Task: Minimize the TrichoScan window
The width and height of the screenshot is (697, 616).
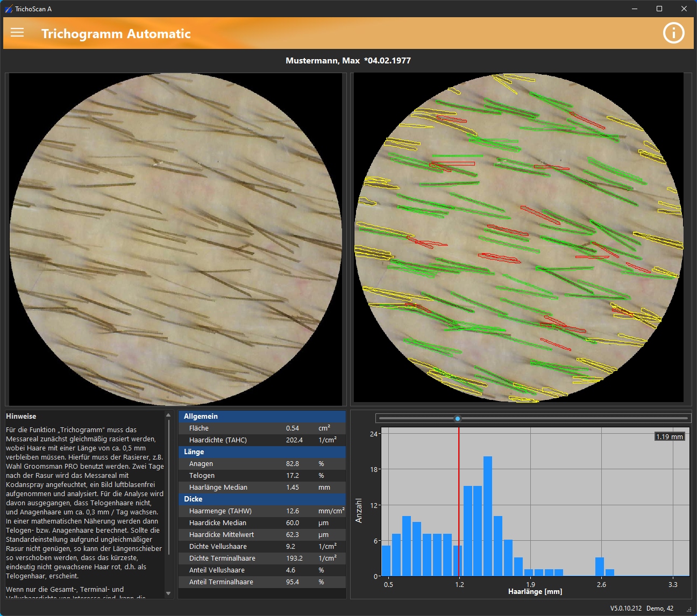Action: [635, 9]
